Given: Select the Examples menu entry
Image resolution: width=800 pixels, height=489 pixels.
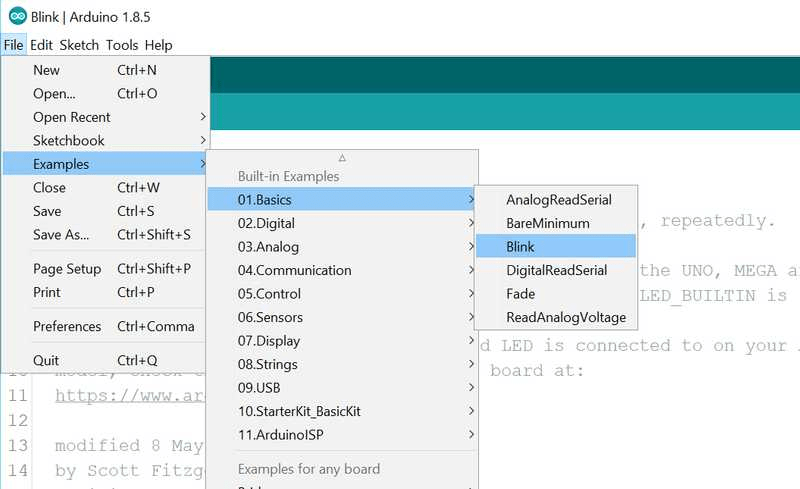Looking at the screenshot, I should click(105, 164).
